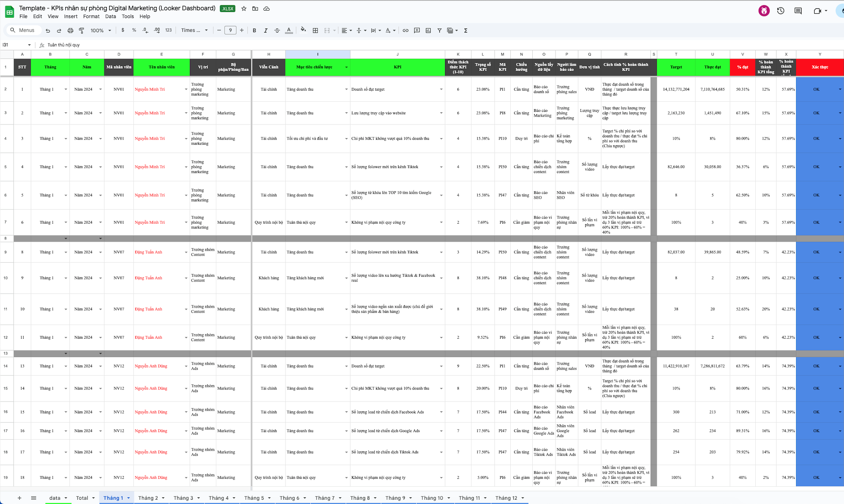The width and height of the screenshot is (844, 504).
Task: Click the add new sheet button
Action: click(19, 498)
